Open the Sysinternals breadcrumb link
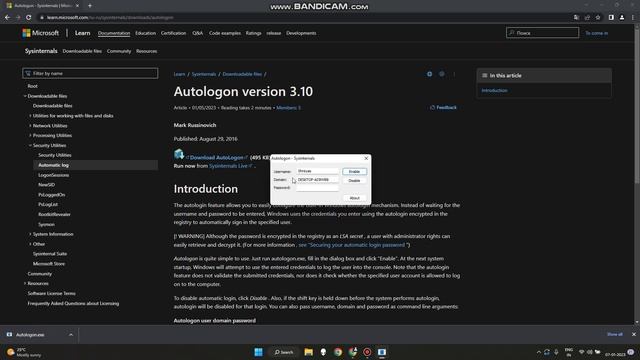 tap(204, 74)
